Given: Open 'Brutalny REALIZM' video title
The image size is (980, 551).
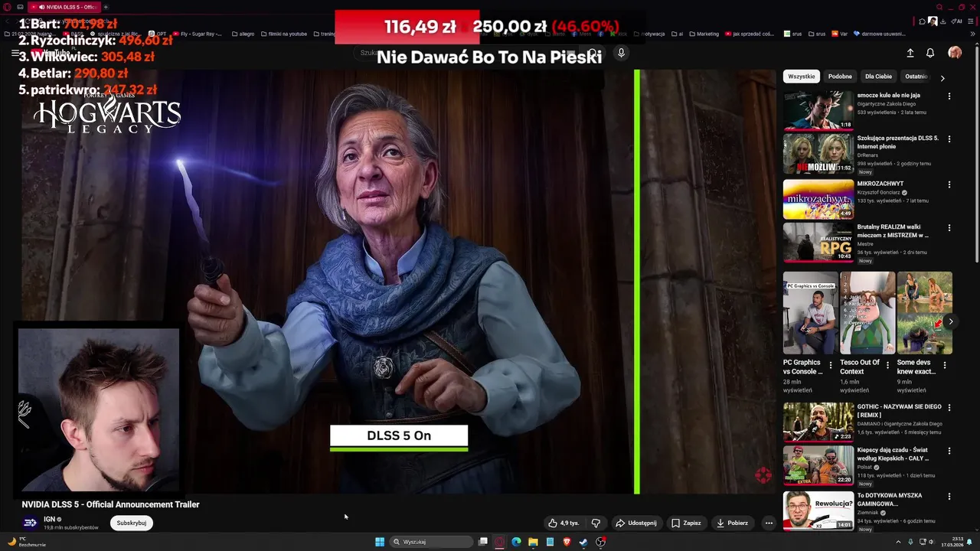Looking at the screenshot, I should 893,231.
